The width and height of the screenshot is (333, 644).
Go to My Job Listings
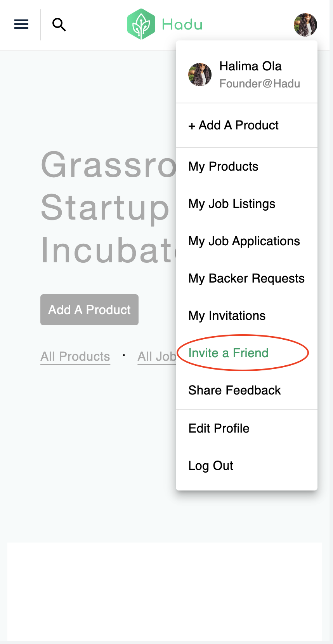pos(232,204)
